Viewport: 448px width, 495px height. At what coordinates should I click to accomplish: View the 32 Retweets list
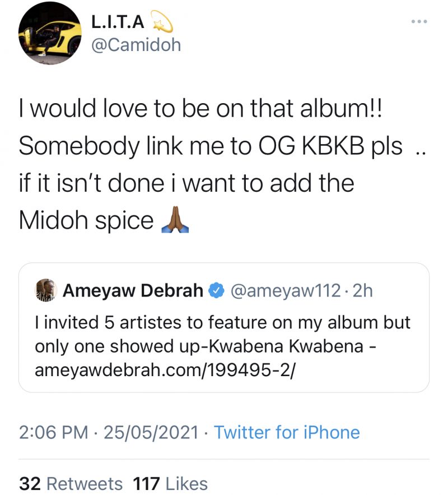(x=71, y=484)
